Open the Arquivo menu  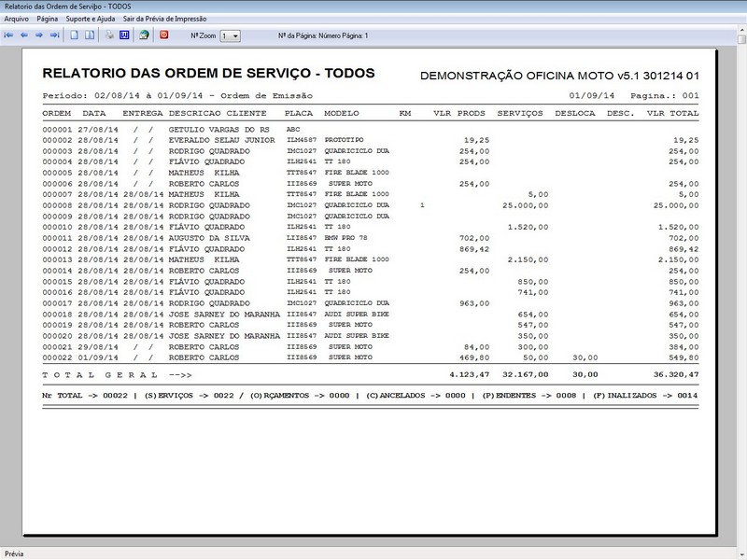click(16, 19)
